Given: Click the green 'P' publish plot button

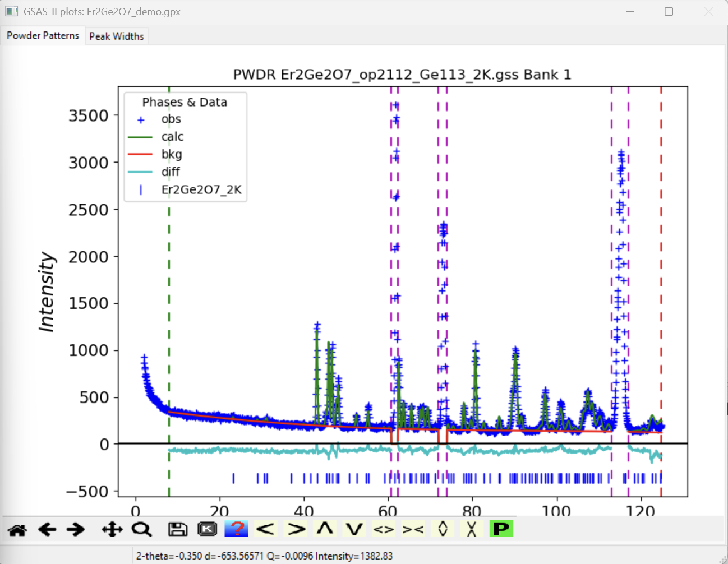Looking at the screenshot, I should 501,529.
